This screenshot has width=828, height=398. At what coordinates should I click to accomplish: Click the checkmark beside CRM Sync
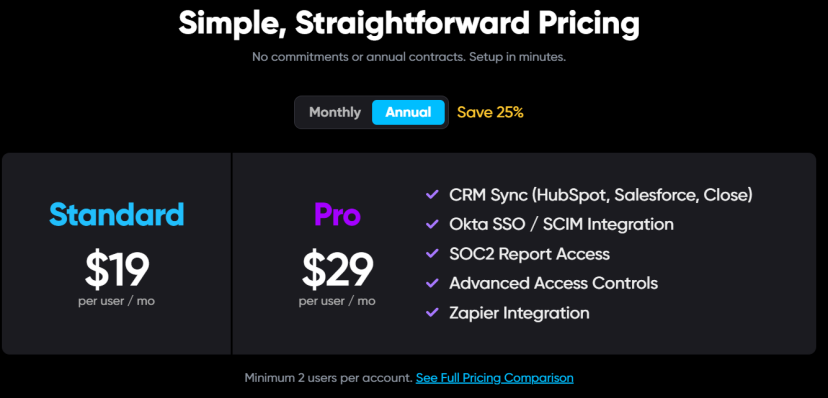pos(432,195)
